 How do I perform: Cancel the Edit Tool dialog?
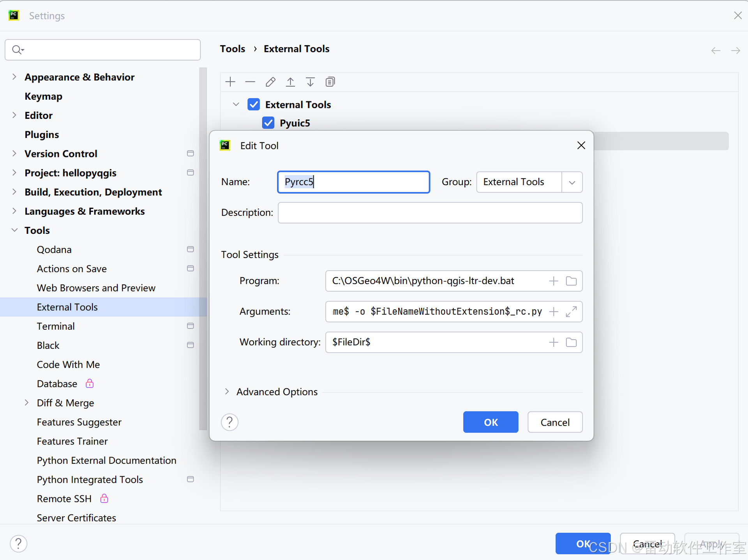coord(554,422)
